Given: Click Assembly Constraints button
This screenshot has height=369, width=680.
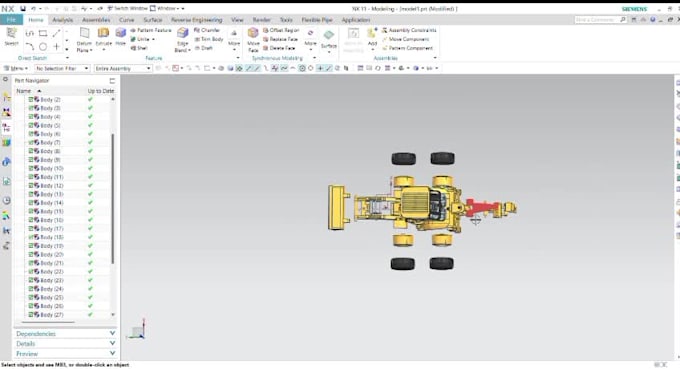Looking at the screenshot, I should (409, 30).
